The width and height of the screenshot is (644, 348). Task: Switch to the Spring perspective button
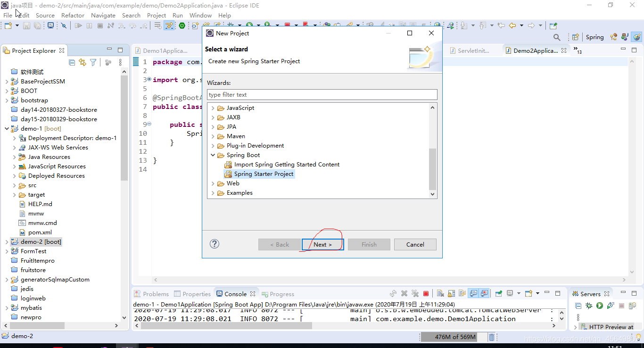594,37
